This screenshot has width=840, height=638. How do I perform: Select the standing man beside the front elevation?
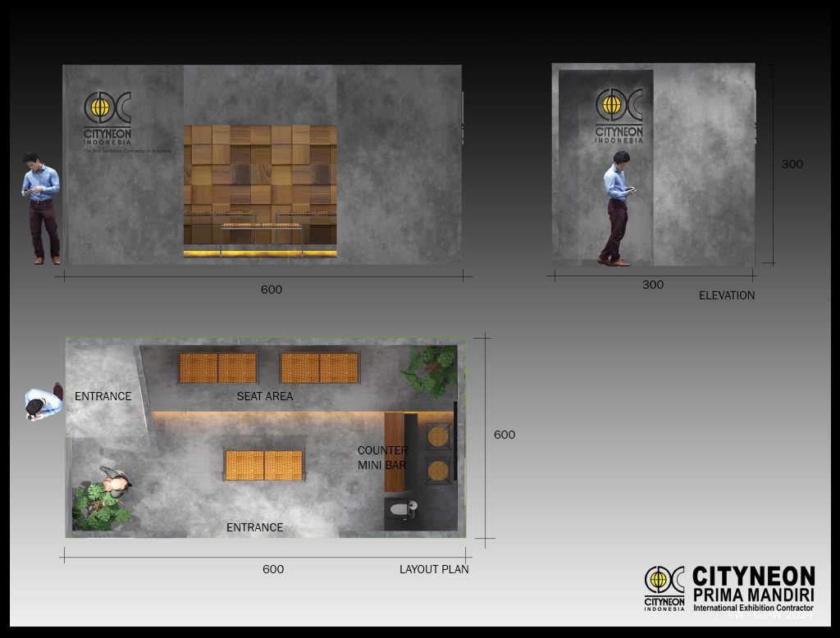coord(42,208)
